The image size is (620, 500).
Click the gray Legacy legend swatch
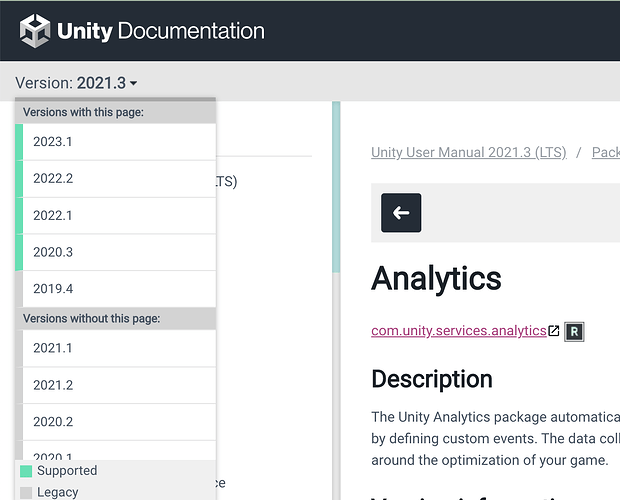pyautogui.click(x=26, y=492)
